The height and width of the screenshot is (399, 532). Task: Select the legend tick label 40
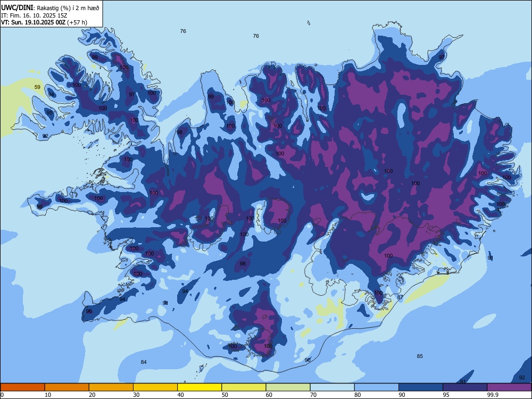(x=181, y=395)
